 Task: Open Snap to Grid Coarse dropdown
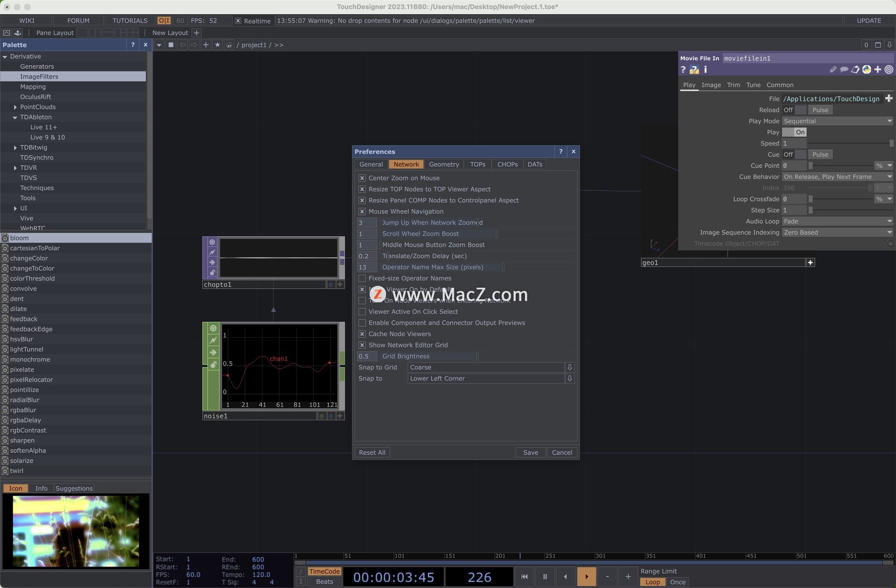[491, 367]
